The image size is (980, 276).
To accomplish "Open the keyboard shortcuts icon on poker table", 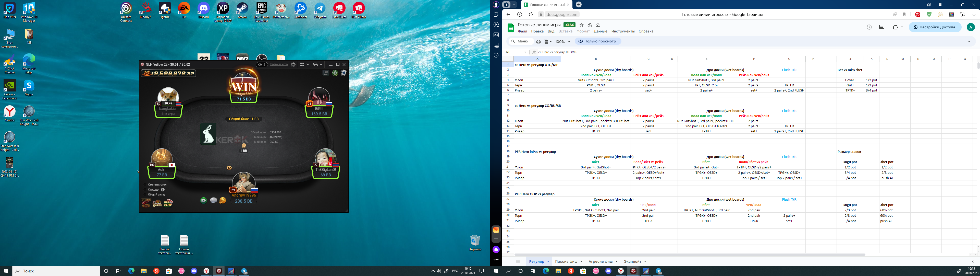I will (326, 72).
